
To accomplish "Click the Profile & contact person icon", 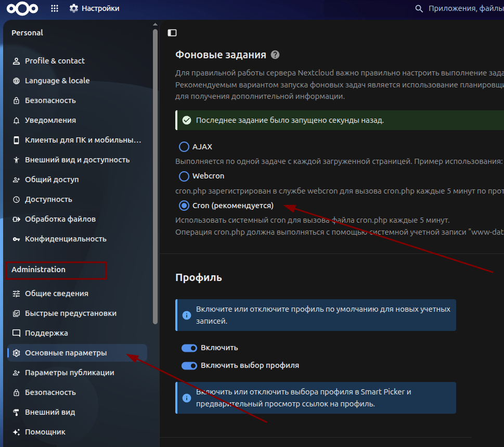I will pyautogui.click(x=17, y=61).
